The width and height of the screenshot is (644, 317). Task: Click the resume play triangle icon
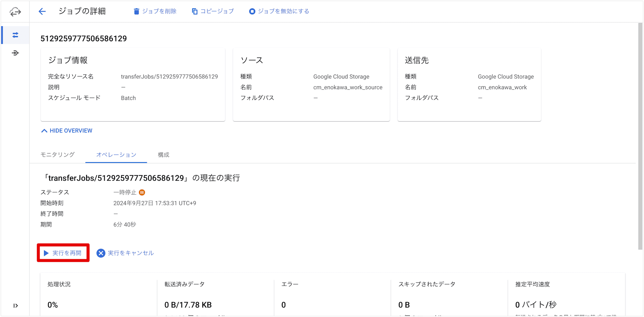point(46,253)
